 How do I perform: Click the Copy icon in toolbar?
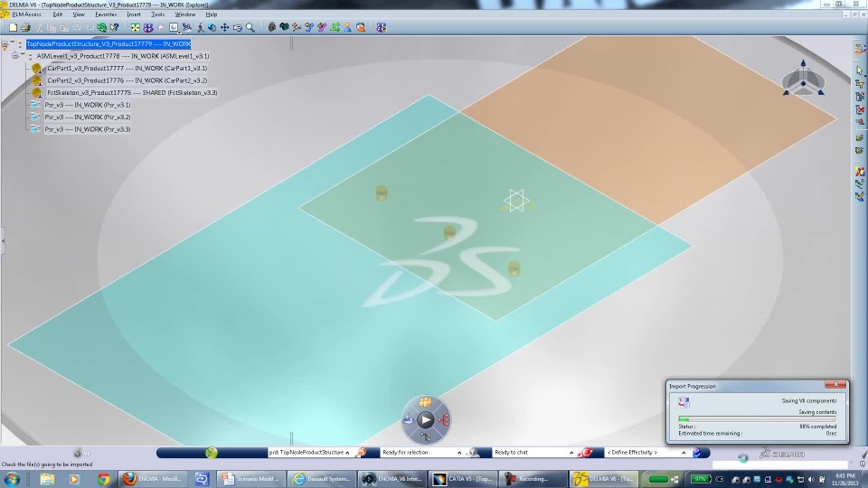pos(52,27)
